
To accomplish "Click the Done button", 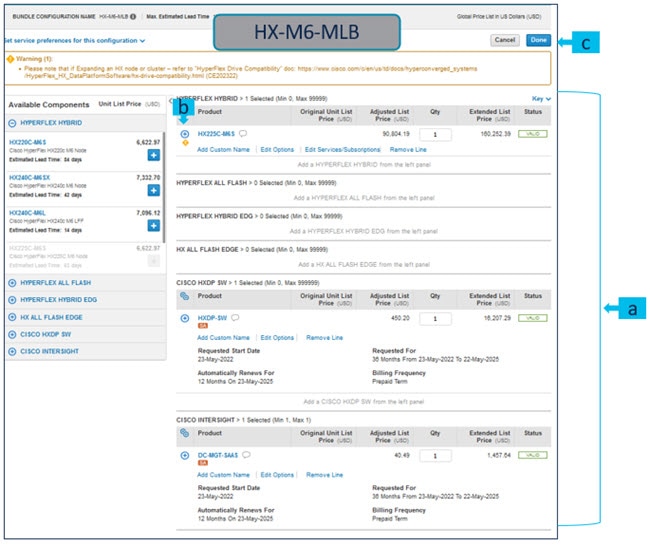I will click(538, 40).
